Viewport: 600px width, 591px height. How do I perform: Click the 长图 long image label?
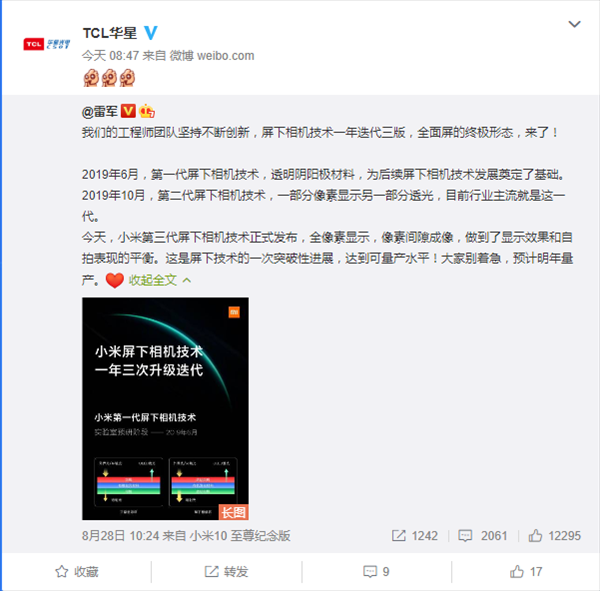[233, 512]
